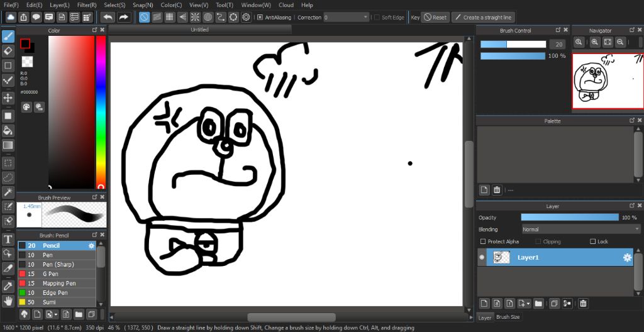Select the Move tool
This screenshot has width=644, height=332.
8,98
